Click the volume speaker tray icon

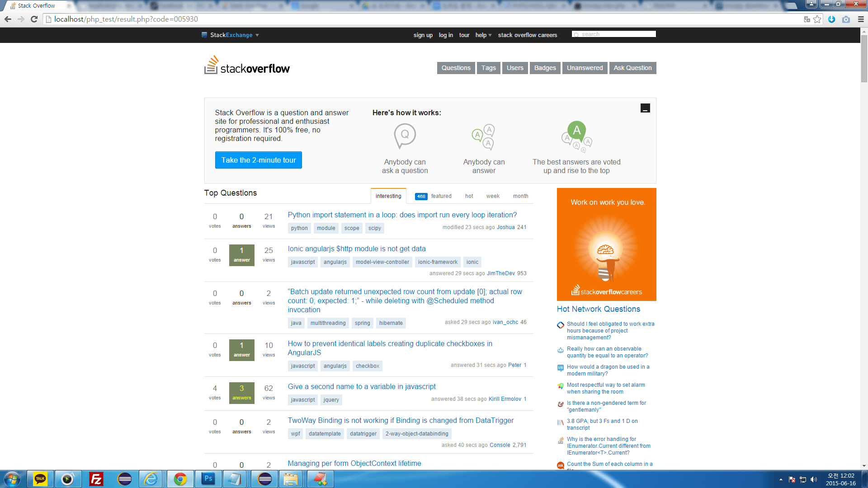[814, 479]
